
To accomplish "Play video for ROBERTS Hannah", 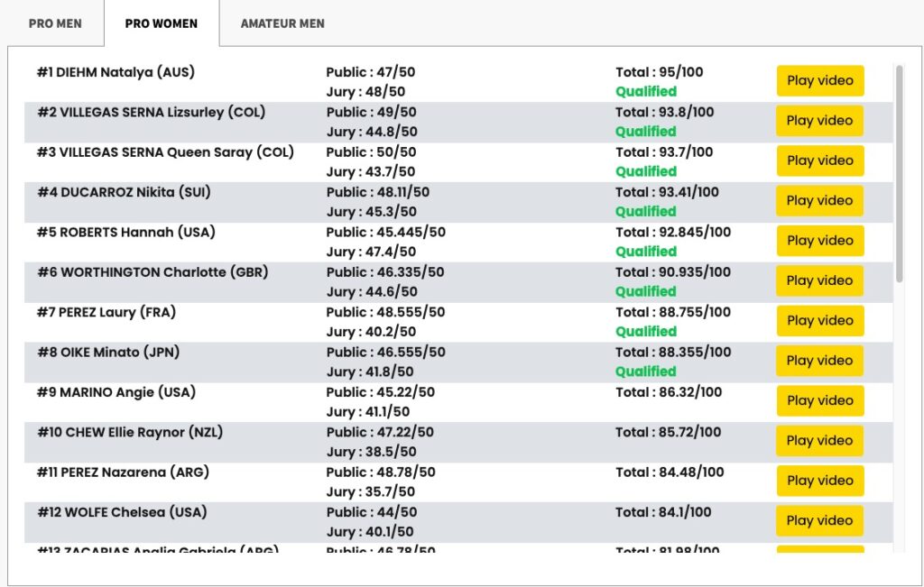I will pos(819,241).
